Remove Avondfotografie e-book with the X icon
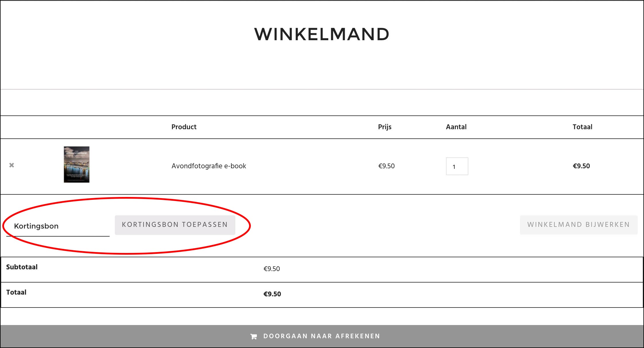 (11, 165)
